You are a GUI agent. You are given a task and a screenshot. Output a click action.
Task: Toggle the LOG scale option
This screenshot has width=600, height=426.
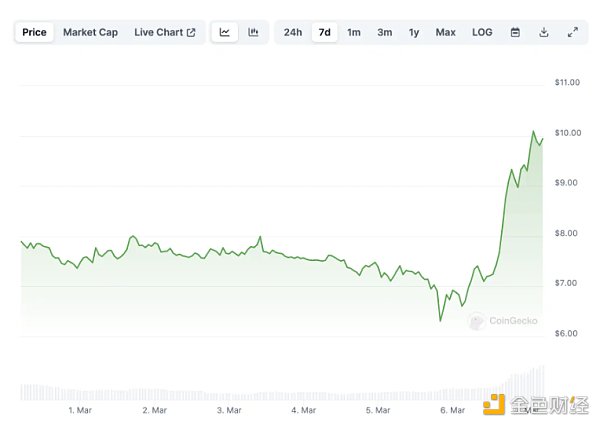click(482, 32)
